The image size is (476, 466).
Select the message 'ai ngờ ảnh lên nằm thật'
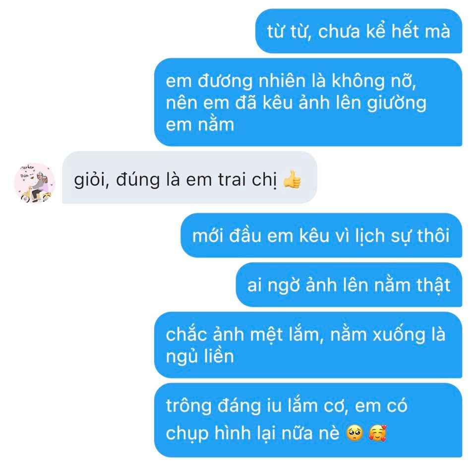(x=349, y=285)
